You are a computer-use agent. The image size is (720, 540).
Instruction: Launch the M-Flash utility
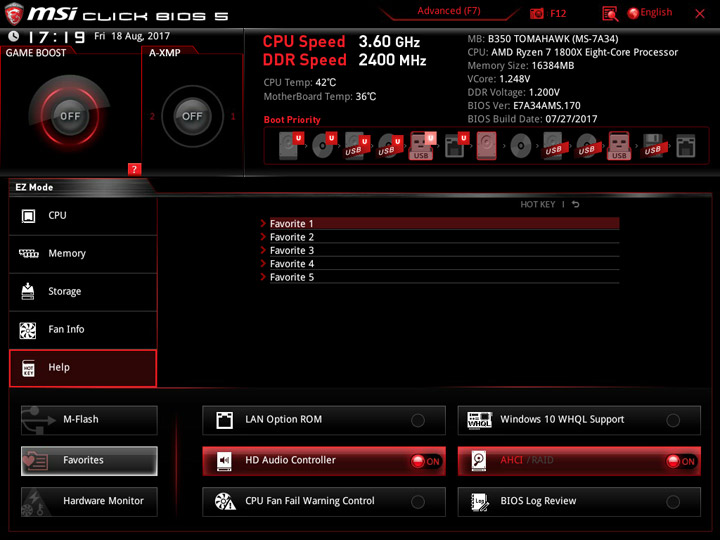89,420
